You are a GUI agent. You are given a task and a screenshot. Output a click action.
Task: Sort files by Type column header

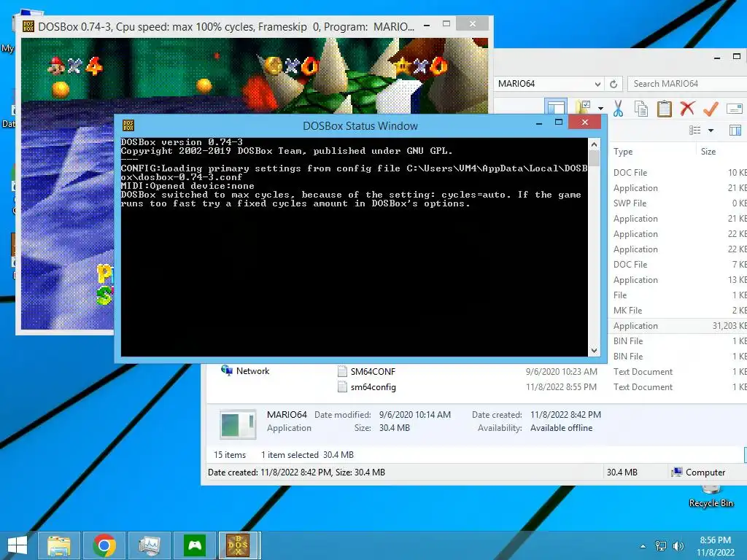coord(623,152)
